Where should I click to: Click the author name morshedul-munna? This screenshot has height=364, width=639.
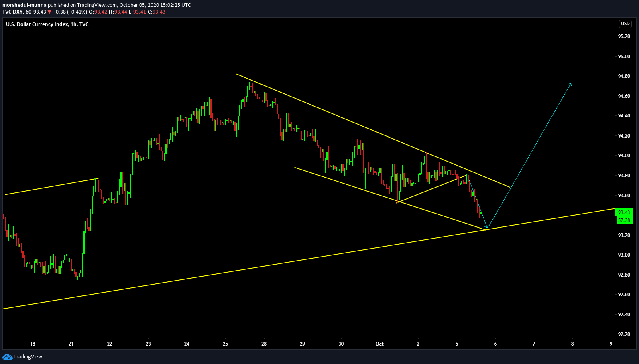tap(24, 5)
